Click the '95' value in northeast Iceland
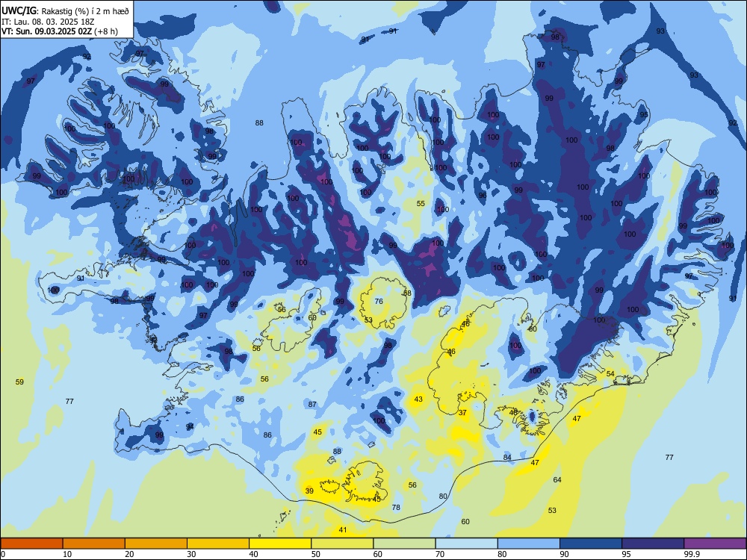The image size is (747, 560). coord(644,115)
